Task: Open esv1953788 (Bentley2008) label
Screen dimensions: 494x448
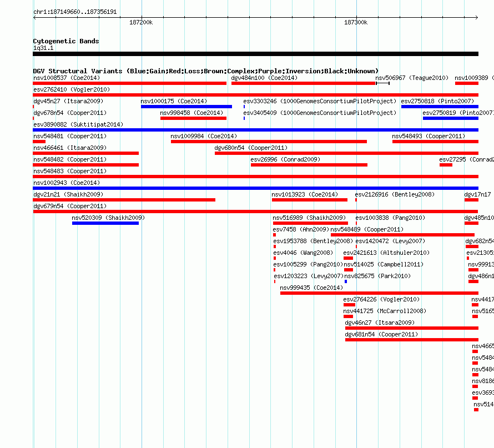Action: click(x=313, y=241)
